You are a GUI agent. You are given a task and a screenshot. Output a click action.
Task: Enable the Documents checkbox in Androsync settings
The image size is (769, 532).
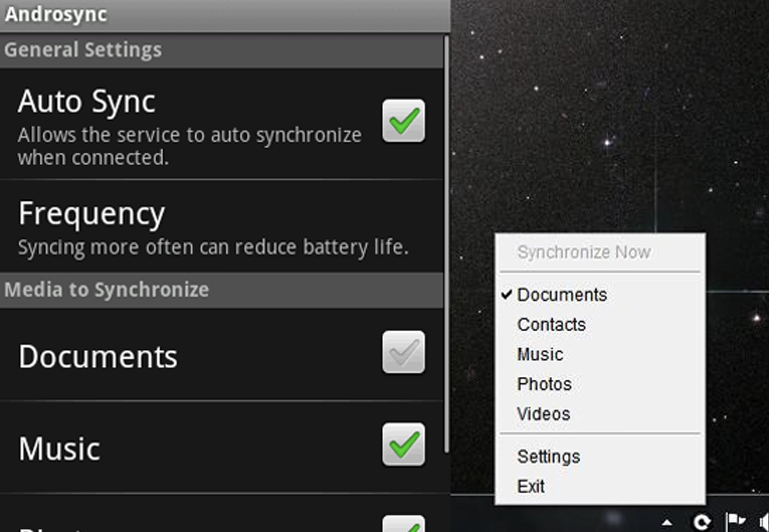point(403,352)
